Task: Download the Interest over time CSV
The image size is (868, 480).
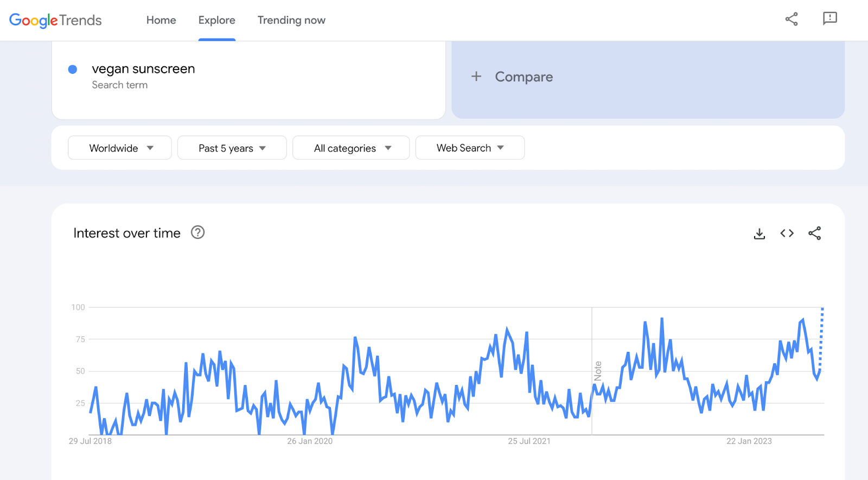Action: (759, 233)
